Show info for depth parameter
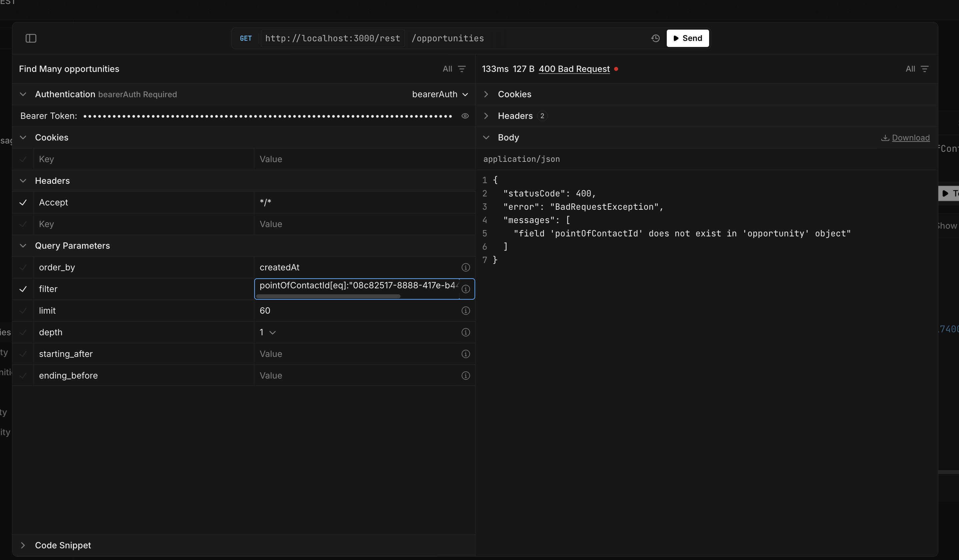 466,333
